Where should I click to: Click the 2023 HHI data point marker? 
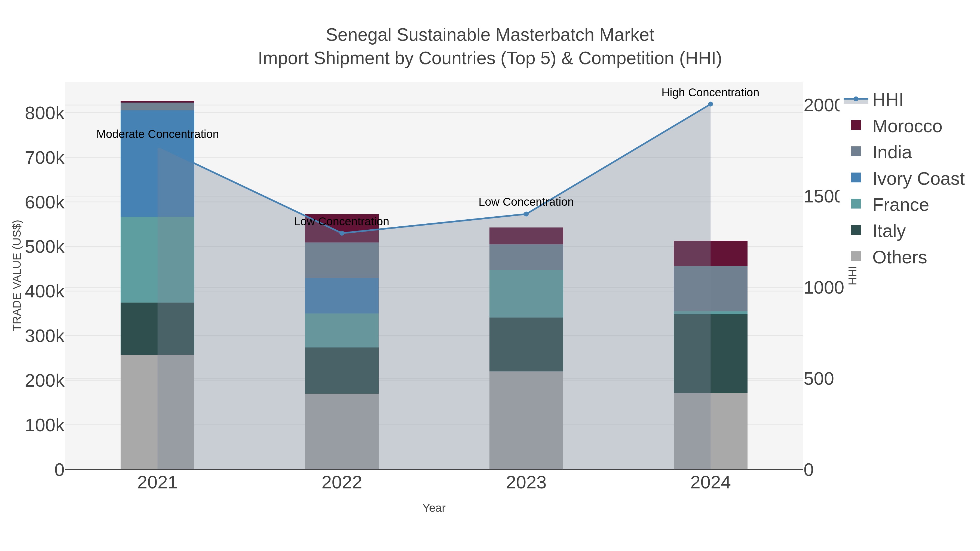[526, 214]
